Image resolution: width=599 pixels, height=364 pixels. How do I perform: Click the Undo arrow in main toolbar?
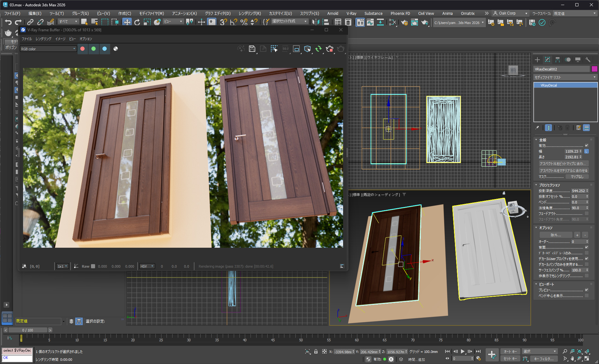tap(8, 22)
